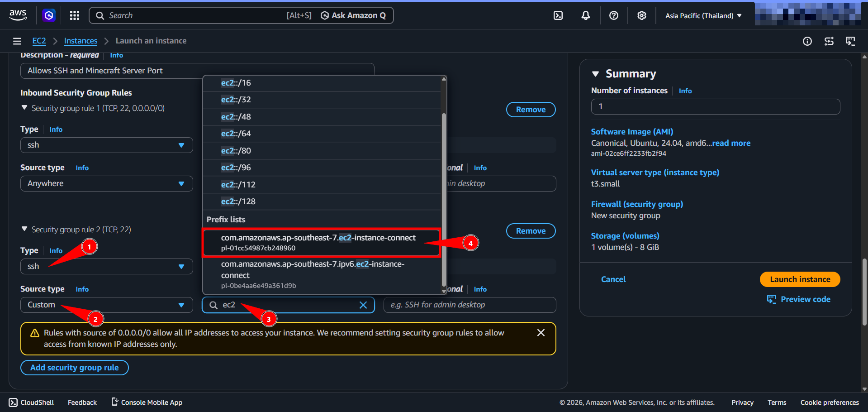This screenshot has height=412, width=868.
Task: Go to EC2 breadcrumb
Action: (39, 41)
